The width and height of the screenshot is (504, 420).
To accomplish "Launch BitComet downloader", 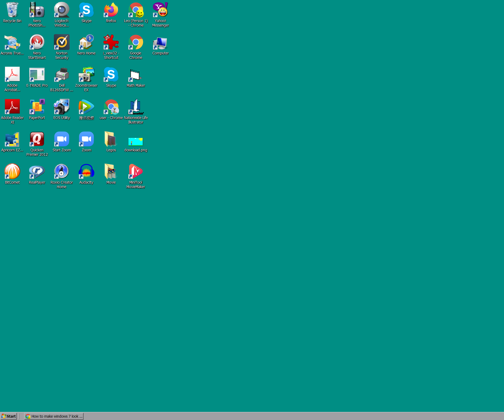I will coord(12,171).
